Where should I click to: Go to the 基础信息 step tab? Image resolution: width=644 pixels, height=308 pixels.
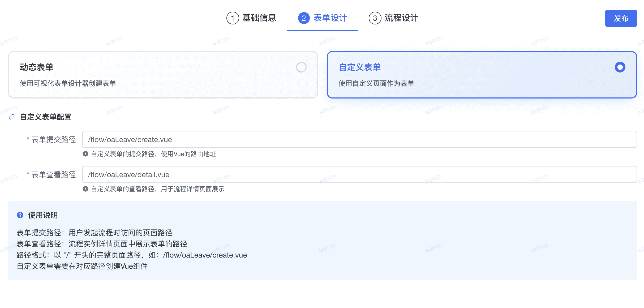pyautogui.click(x=259, y=18)
